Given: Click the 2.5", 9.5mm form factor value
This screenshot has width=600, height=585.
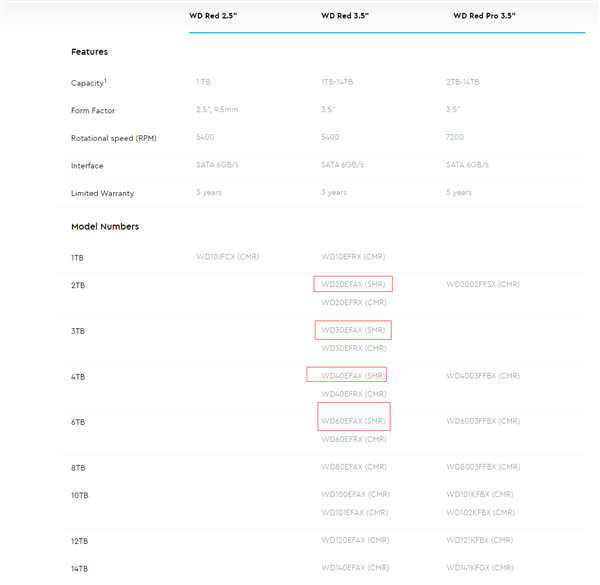Looking at the screenshot, I should [217, 109].
